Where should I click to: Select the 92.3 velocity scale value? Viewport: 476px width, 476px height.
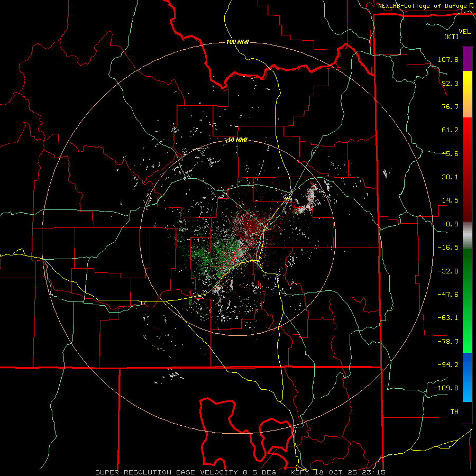coord(450,83)
